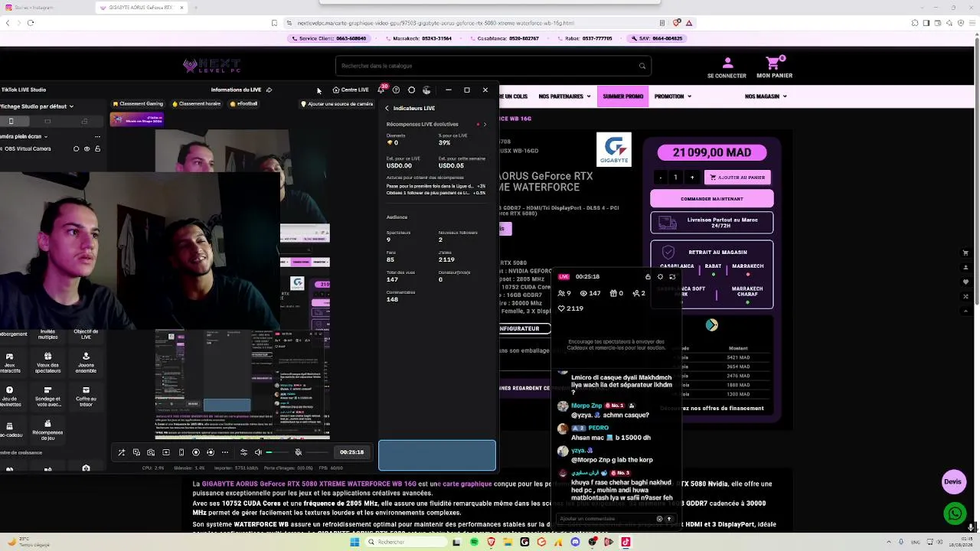Toggle the muted microphone icon
Image resolution: width=980 pixels, height=551 pixels.
coord(299,452)
